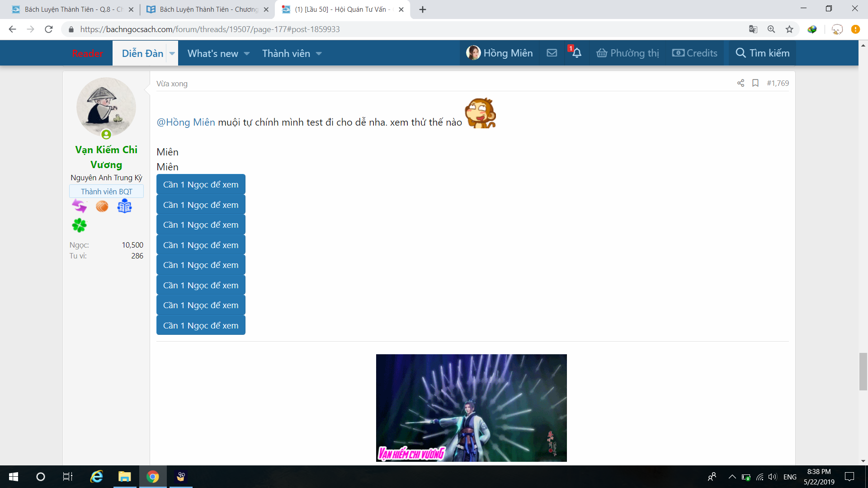Click the Google Translate icon in address bar
The image size is (868, 488).
[x=753, y=29]
